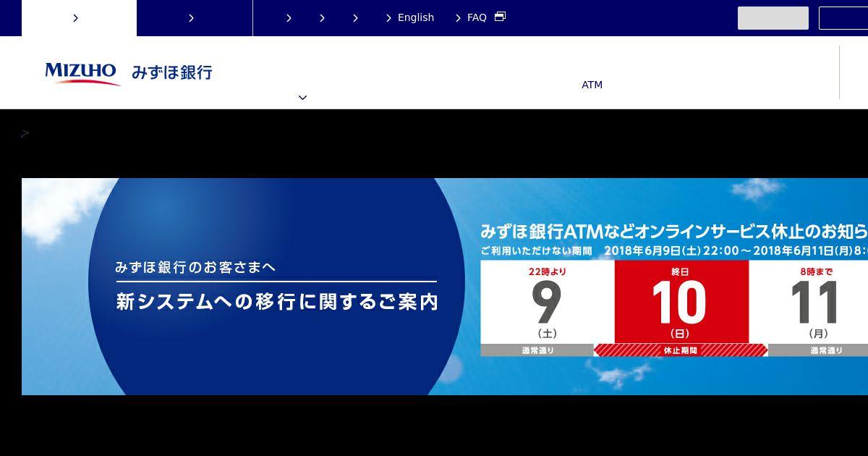
Task: Click the calendar tile for 11 (月)
Action: coord(809,302)
